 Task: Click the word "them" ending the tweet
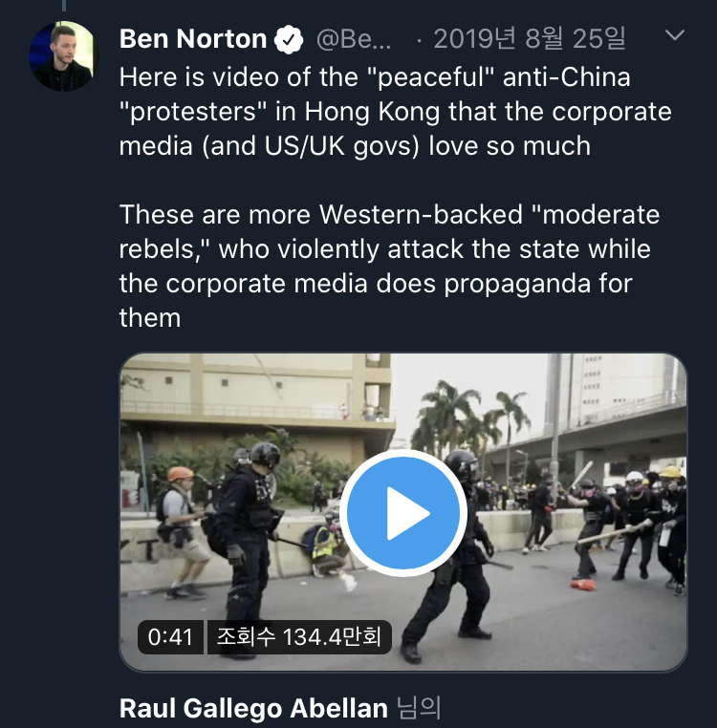[150, 317]
